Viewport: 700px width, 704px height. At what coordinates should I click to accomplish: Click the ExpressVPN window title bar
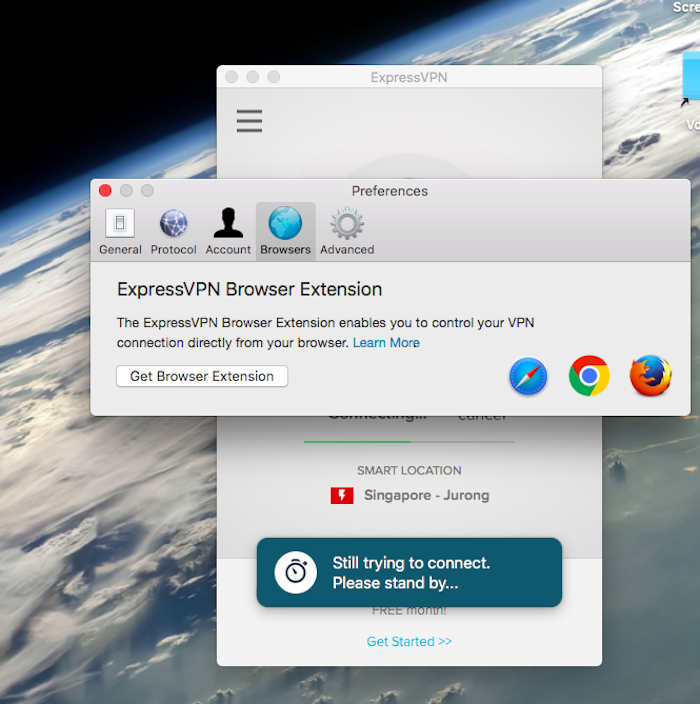(x=409, y=77)
